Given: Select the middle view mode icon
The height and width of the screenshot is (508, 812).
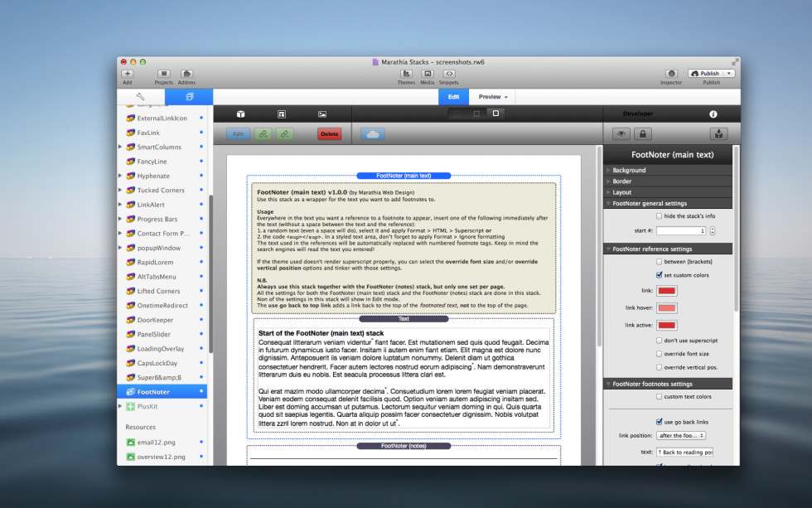Looking at the screenshot, I should 476,114.
